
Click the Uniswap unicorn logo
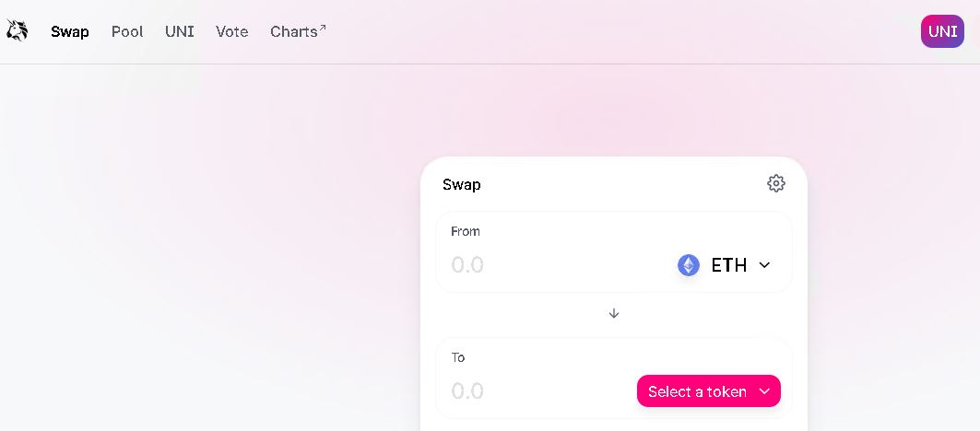pos(17,30)
